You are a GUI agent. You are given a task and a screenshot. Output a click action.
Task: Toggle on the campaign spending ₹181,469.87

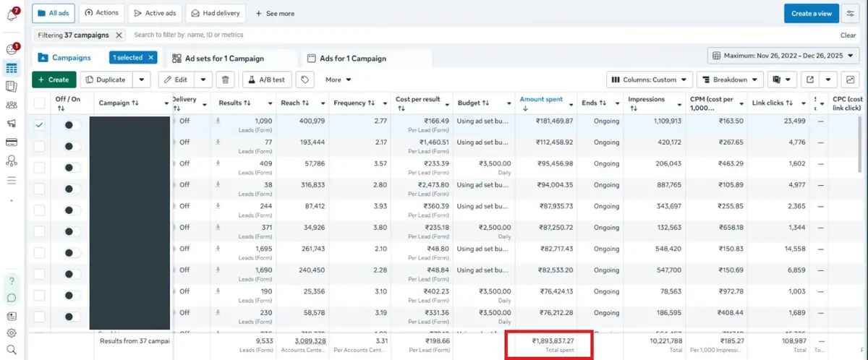(71, 125)
